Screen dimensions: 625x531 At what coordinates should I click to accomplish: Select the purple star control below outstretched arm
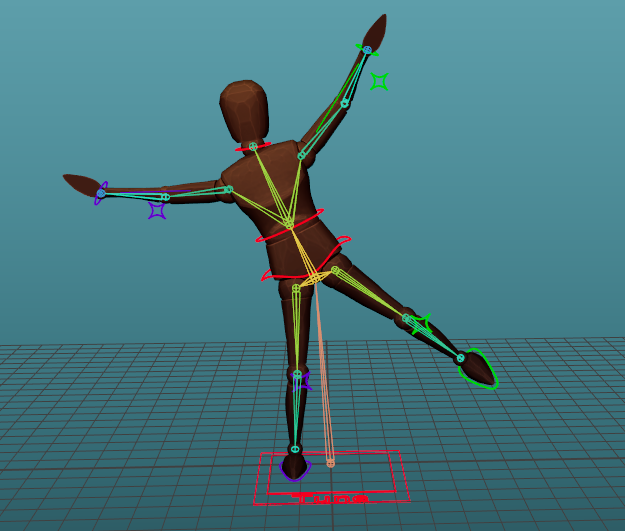click(157, 210)
